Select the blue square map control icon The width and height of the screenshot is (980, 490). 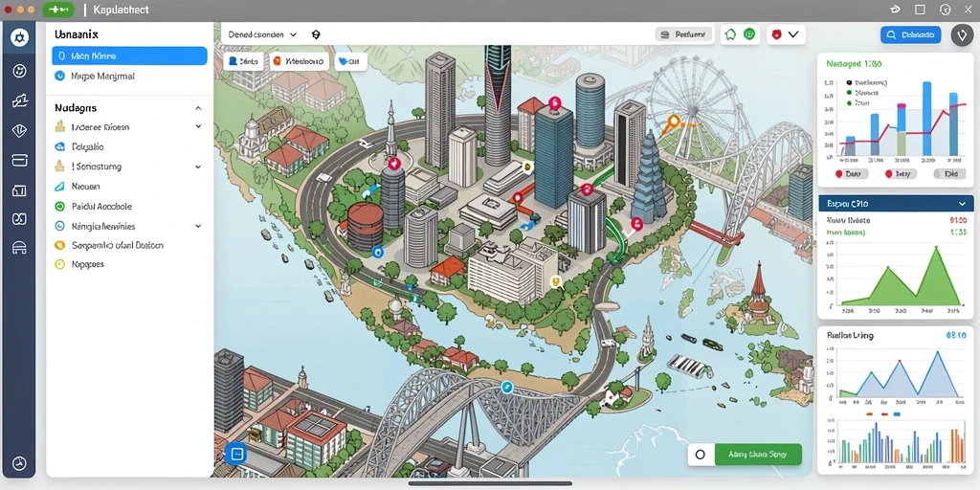coord(237,453)
